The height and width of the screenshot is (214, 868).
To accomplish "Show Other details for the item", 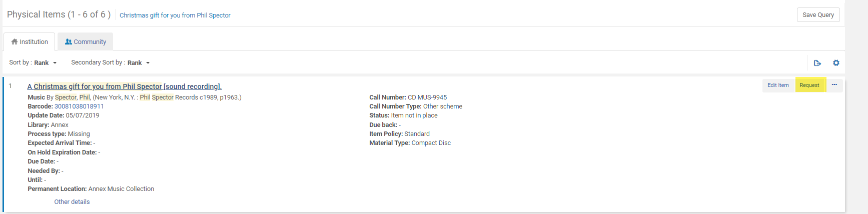I will [72, 202].
